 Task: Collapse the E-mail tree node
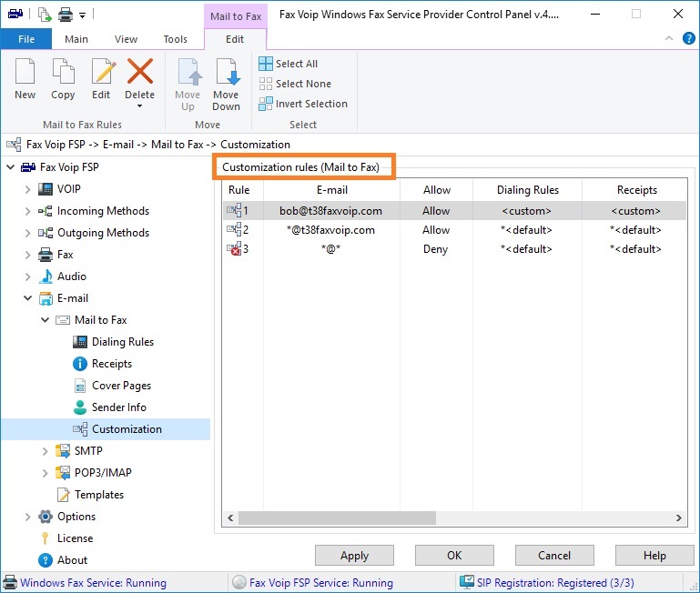tap(27, 298)
